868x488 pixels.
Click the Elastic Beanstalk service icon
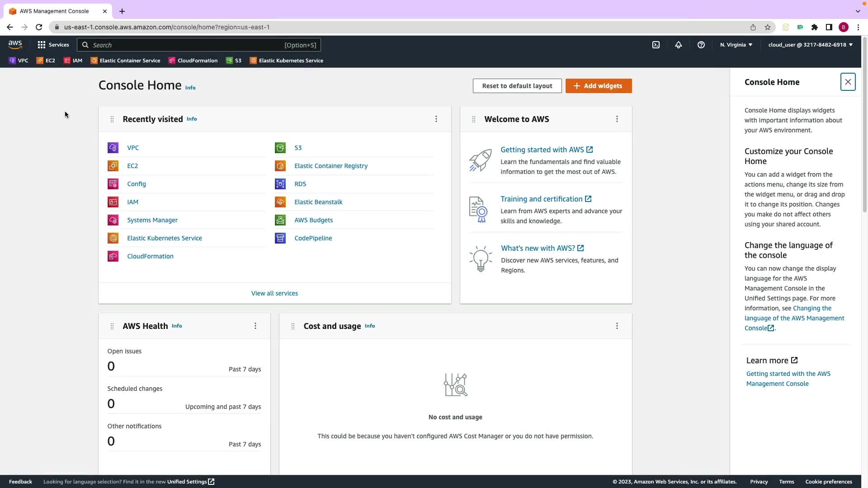[x=280, y=202]
